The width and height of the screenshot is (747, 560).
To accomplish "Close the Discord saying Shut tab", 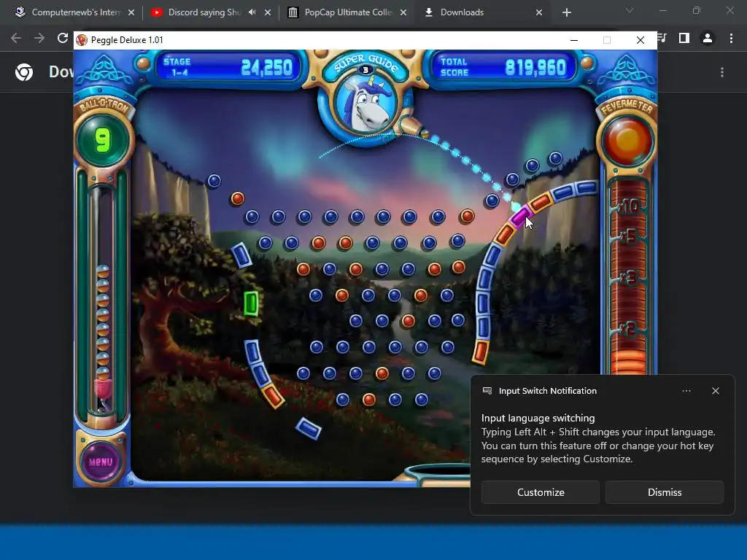I will [x=268, y=12].
